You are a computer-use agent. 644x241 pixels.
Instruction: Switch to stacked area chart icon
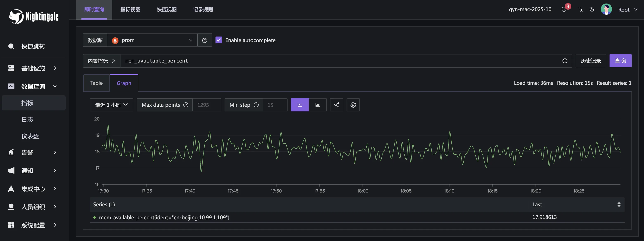point(317,105)
